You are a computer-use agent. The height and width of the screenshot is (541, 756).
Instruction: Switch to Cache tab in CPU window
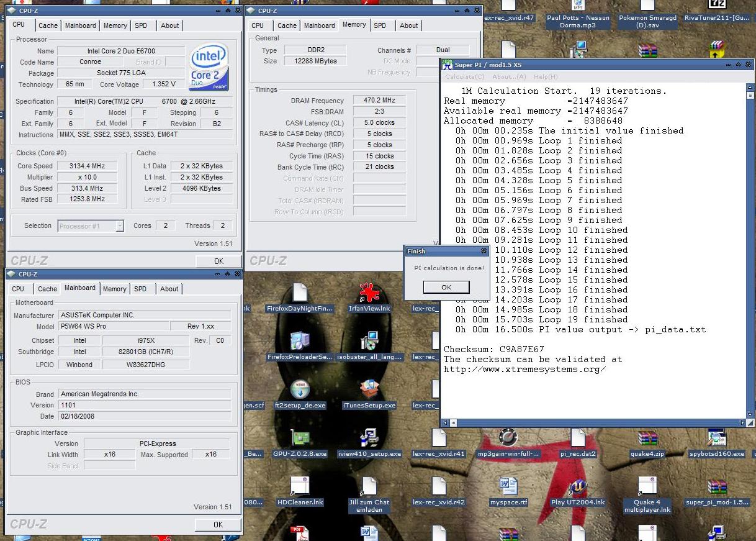[48, 25]
